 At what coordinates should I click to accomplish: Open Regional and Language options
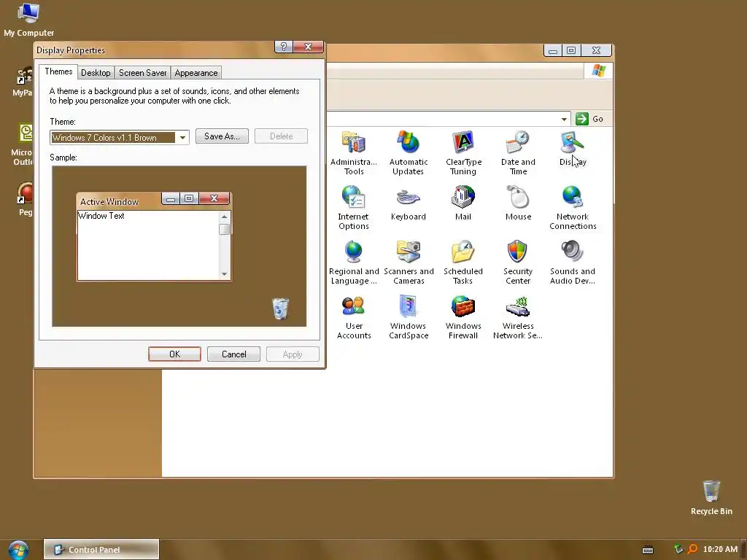pyautogui.click(x=354, y=262)
